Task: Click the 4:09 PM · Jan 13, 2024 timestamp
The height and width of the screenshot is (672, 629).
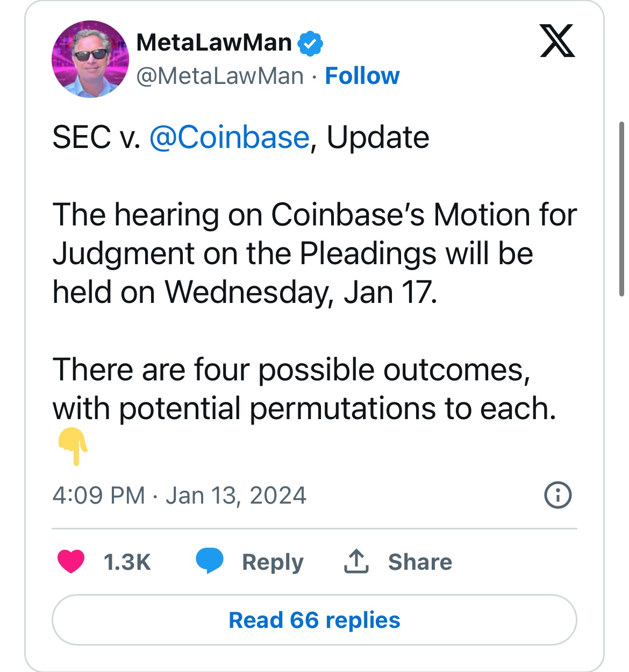Action: [x=180, y=496]
